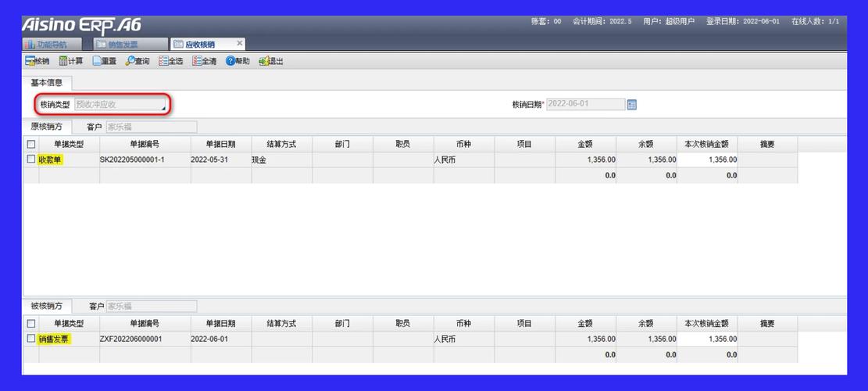868x391 pixels.
Task: Click document number ZXF202206000001
Action: pos(130,339)
